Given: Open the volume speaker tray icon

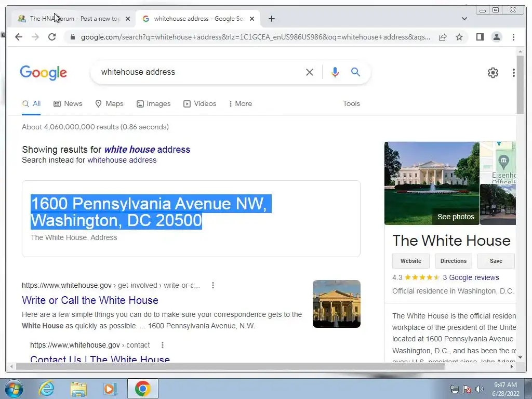Looking at the screenshot, I should click(x=480, y=389).
